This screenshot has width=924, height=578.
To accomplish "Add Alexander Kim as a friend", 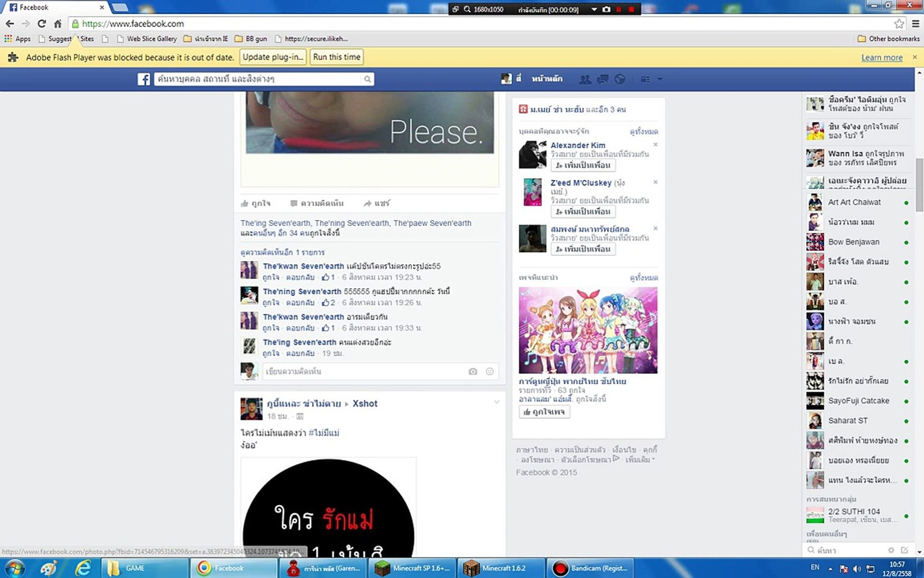I will tap(583, 165).
